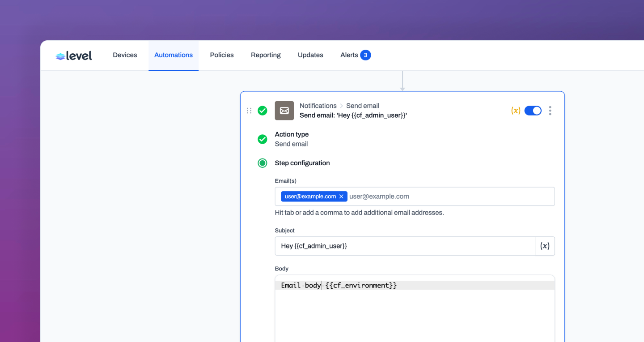Click the title "Send email: 'Hey {{cf_admin_user}}'"
Image resolution: width=644 pixels, height=342 pixels.
click(x=353, y=115)
